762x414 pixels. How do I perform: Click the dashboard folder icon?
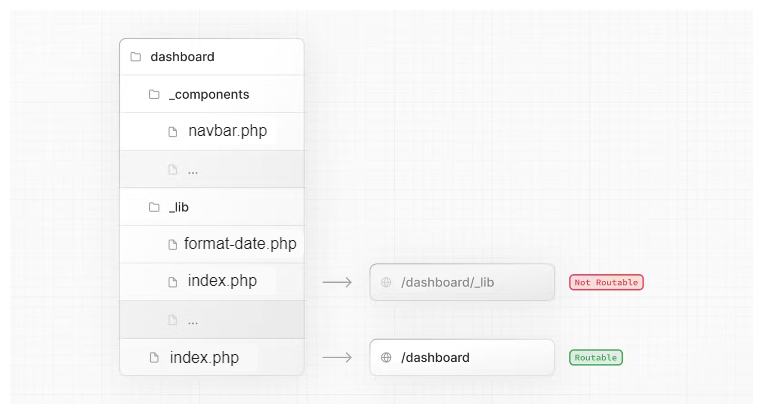coord(135,57)
